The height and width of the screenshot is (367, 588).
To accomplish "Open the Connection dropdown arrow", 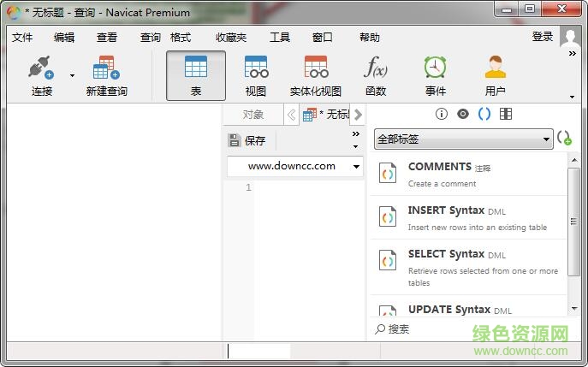I will click(x=72, y=76).
